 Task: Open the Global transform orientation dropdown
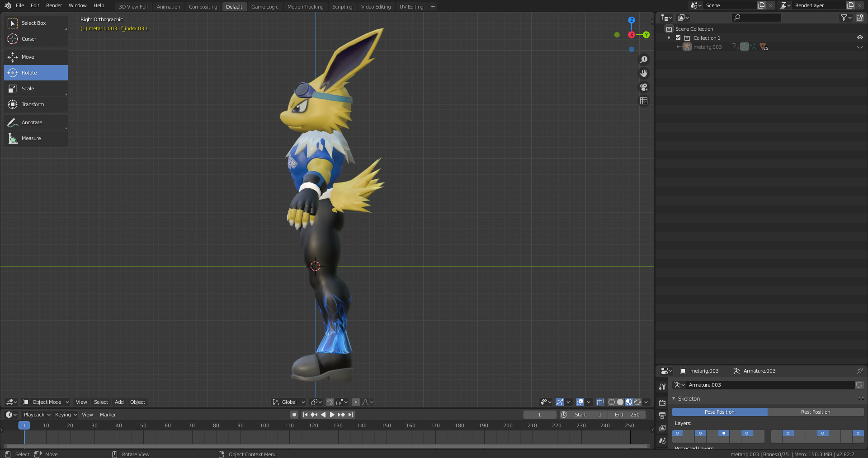pyautogui.click(x=289, y=402)
